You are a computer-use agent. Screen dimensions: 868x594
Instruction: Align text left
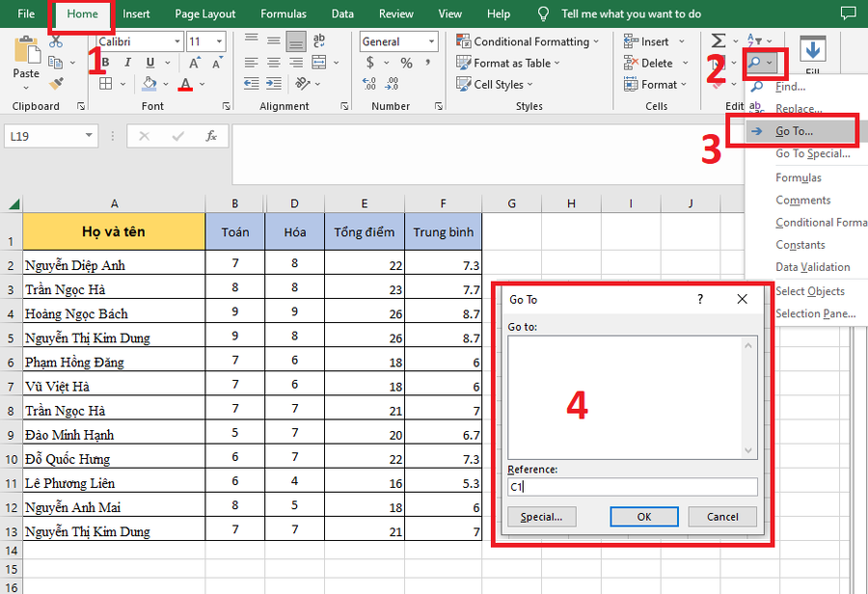coord(252,63)
